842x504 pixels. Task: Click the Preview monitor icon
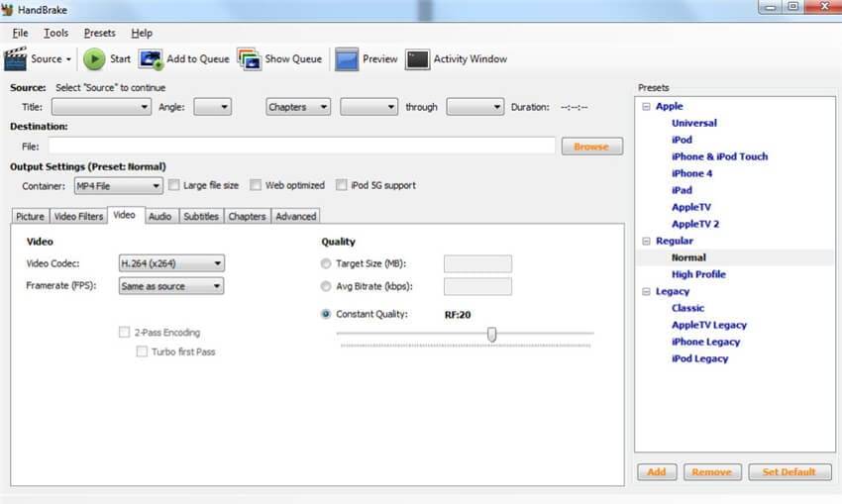point(347,59)
